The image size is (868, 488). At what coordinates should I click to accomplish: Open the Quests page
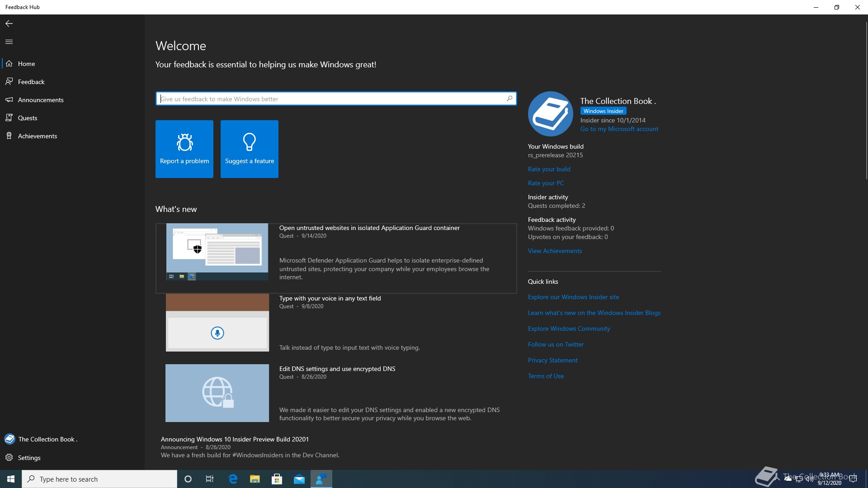(x=72, y=118)
